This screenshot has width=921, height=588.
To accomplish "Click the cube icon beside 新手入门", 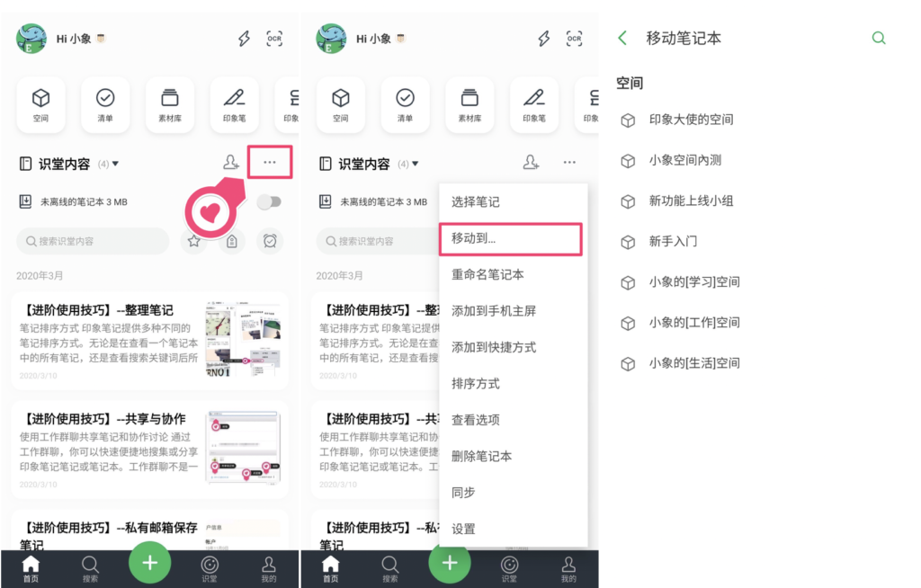I will (x=629, y=242).
